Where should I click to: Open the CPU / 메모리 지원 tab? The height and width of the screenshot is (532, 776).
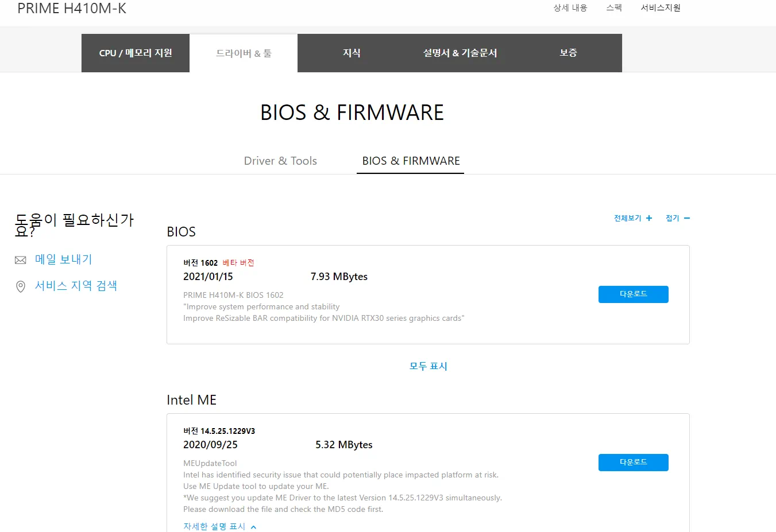(x=136, y=53)
